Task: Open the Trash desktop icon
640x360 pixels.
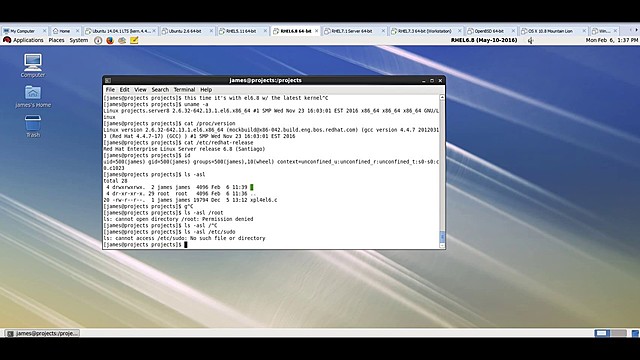Action: point(33,126)
